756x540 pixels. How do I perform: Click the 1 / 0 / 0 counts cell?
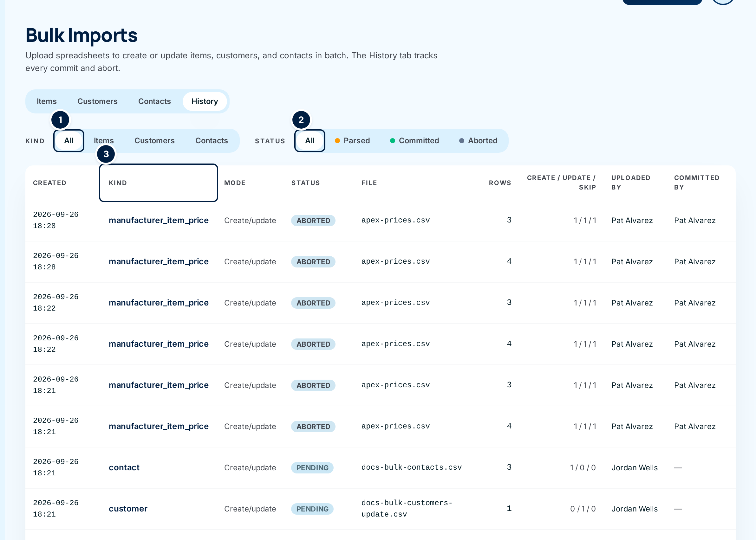tap(583, 467)
